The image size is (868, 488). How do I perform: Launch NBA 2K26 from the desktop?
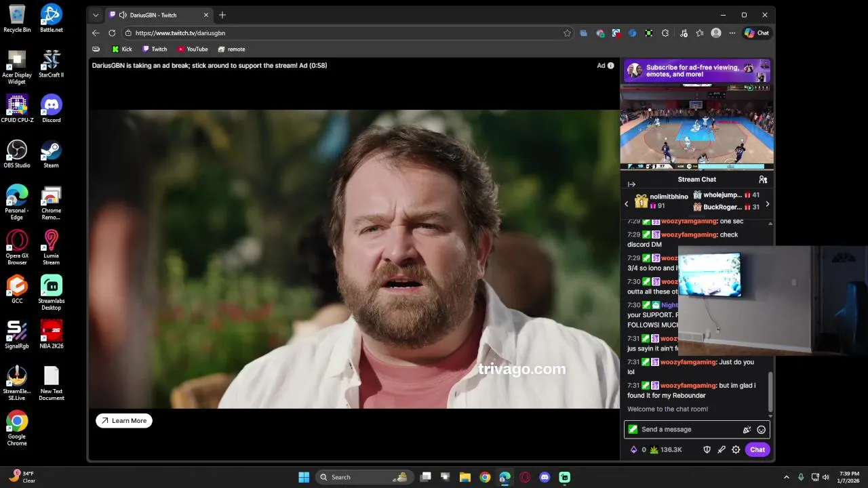[x=51, y=335]
